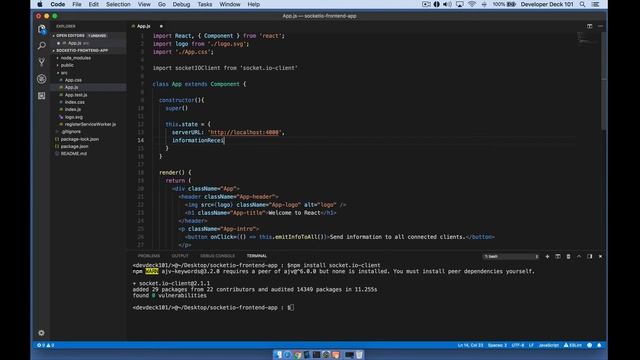Click the unsaved dot on App.js tab
This screenshot has height=360, width=640.
pyautogui.click(x=161, y=26)
